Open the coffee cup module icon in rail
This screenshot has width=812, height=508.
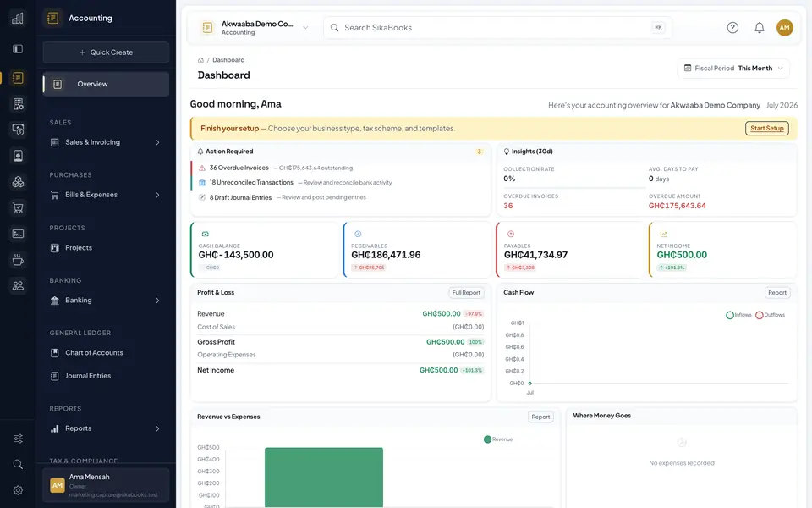tap(18, 260)
